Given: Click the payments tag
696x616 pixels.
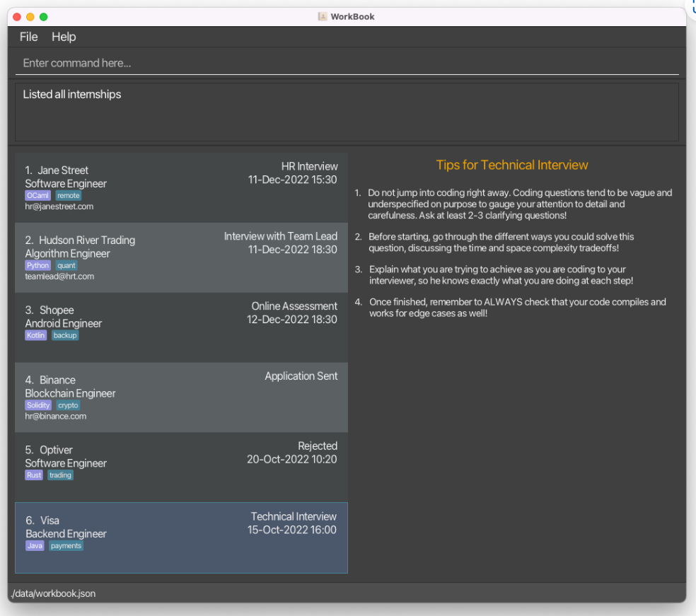Looking at the screenshot, I should (66, 546).
